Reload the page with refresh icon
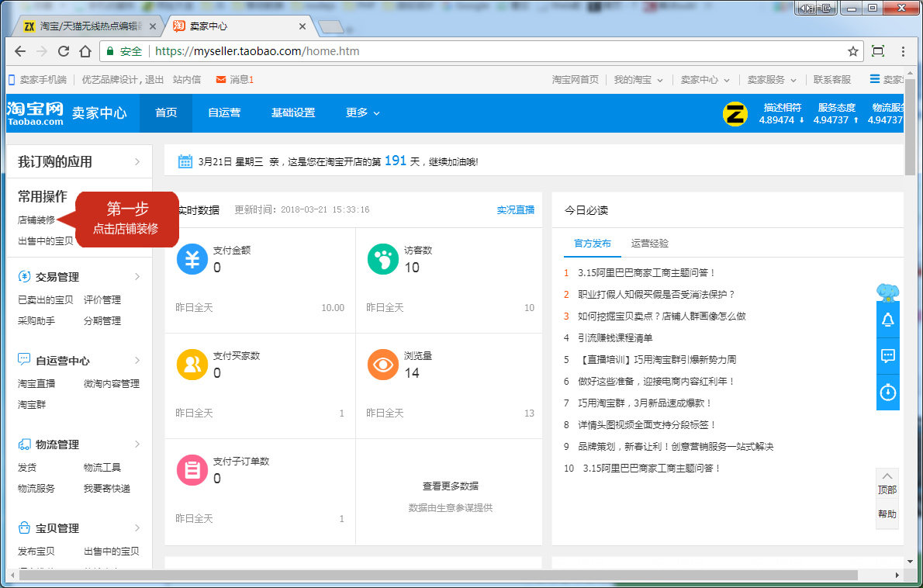The height and width of the screenshot is (588, 923). [64, 51]
